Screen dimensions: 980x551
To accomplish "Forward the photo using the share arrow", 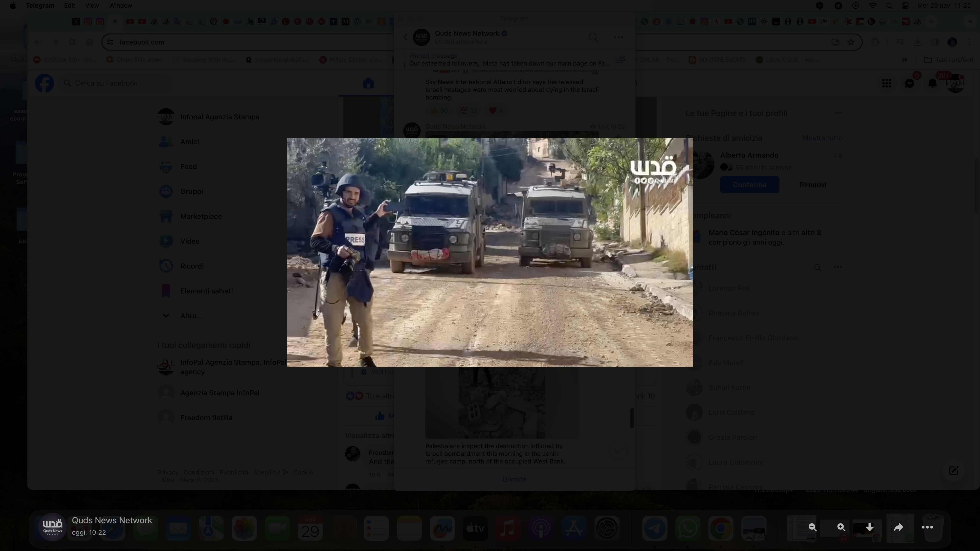I will tap(898, 527).
